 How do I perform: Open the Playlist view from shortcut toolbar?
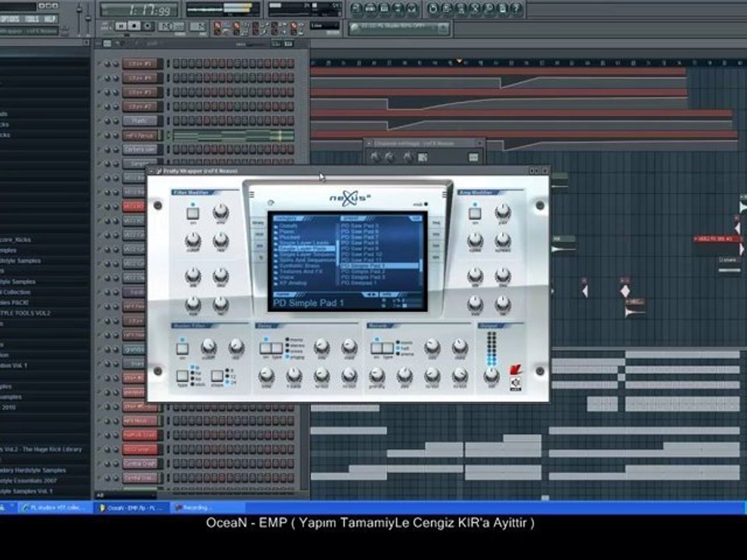356,9
